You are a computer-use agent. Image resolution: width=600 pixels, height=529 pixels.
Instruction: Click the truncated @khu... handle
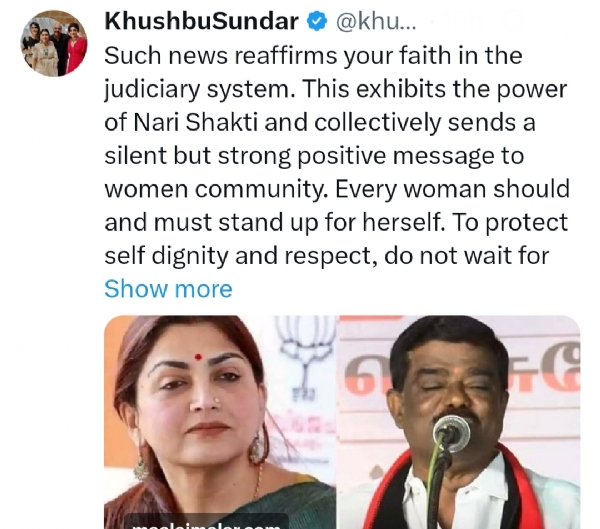[376, 22]
